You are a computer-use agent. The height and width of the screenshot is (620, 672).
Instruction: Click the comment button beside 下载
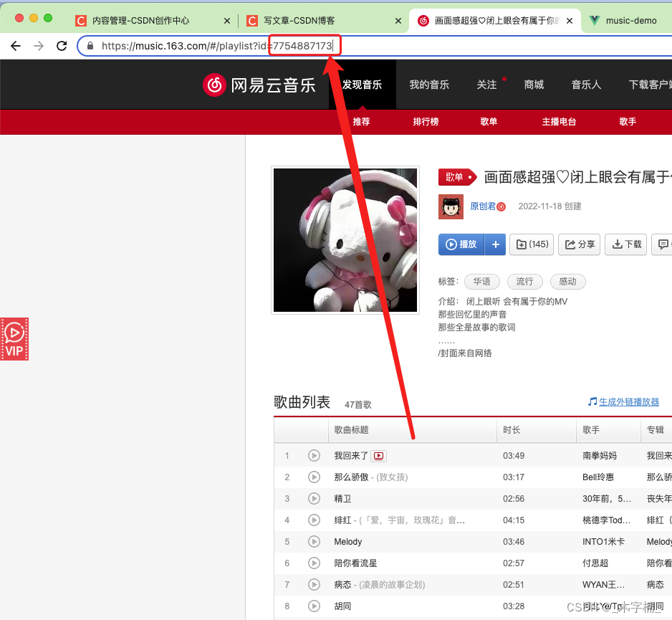pos(662,244)
